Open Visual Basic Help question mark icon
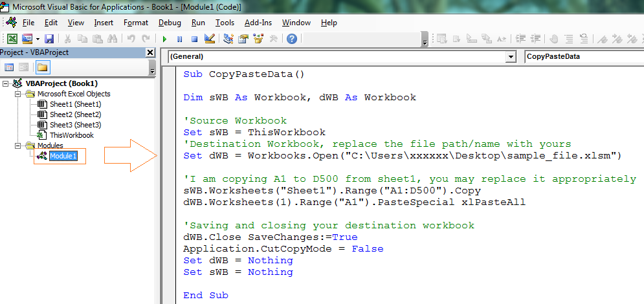This screenshot has width=644, height=304. [292, 39]
